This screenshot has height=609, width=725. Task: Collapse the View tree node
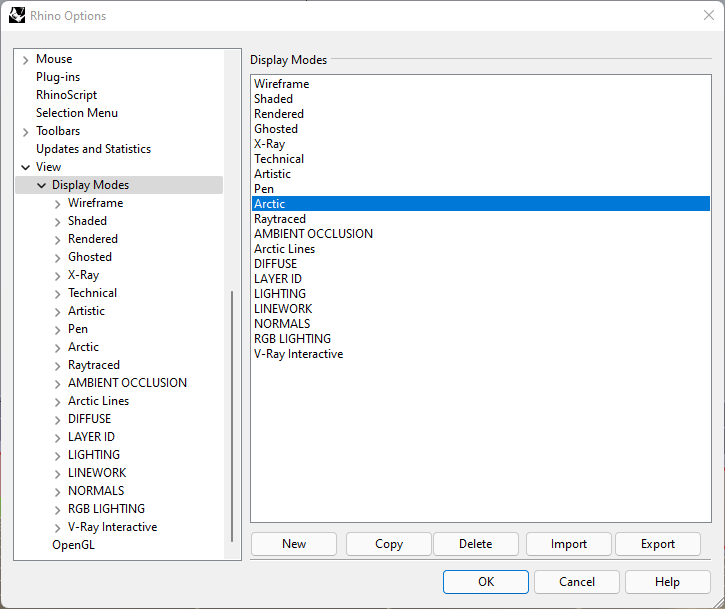(25, 168)
